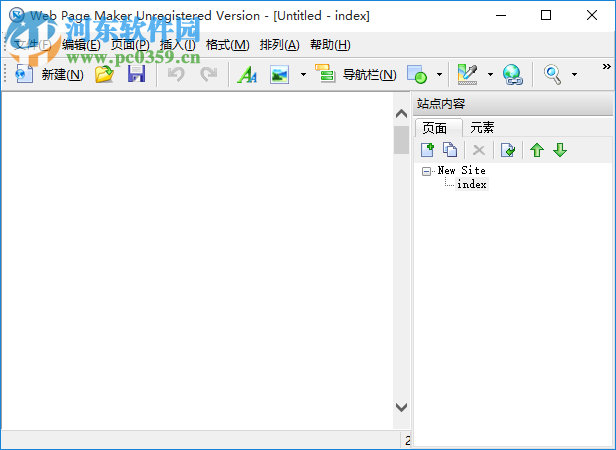The image size is (616, 450).
Task: Click the 站点内容 panel header
Action: (513, 104)
